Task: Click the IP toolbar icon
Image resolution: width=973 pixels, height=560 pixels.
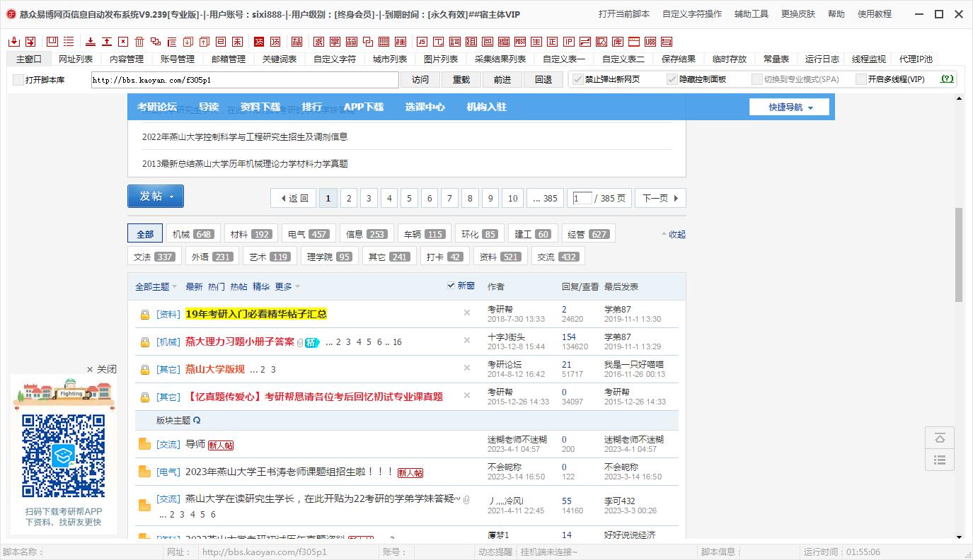Action: click(x=569, y=42)
